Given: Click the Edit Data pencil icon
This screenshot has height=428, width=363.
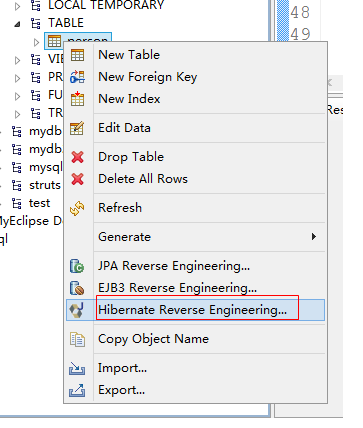Looking at the screenshot, I should click(77, 128).
